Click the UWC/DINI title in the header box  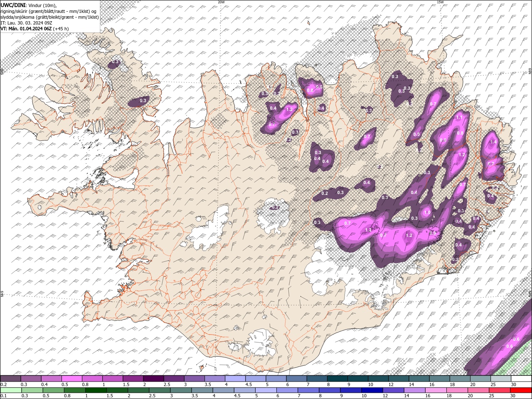pyautogui.click(x=13, y=5)
